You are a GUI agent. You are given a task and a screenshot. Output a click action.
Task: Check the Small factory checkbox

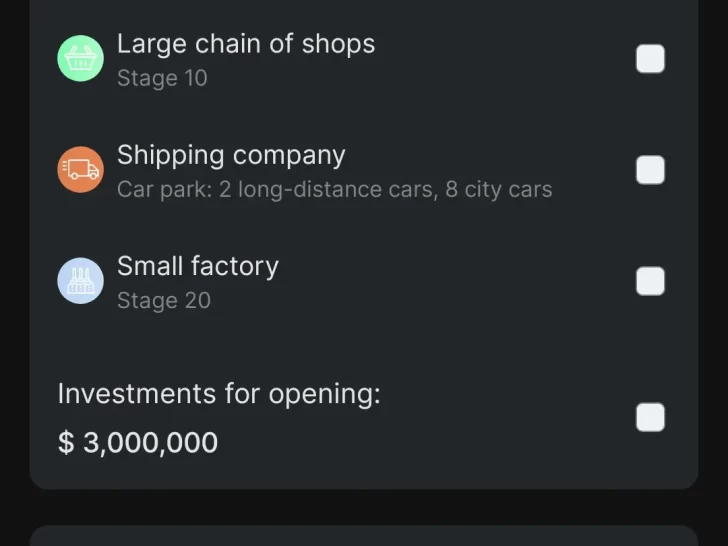tap(650, 281)
